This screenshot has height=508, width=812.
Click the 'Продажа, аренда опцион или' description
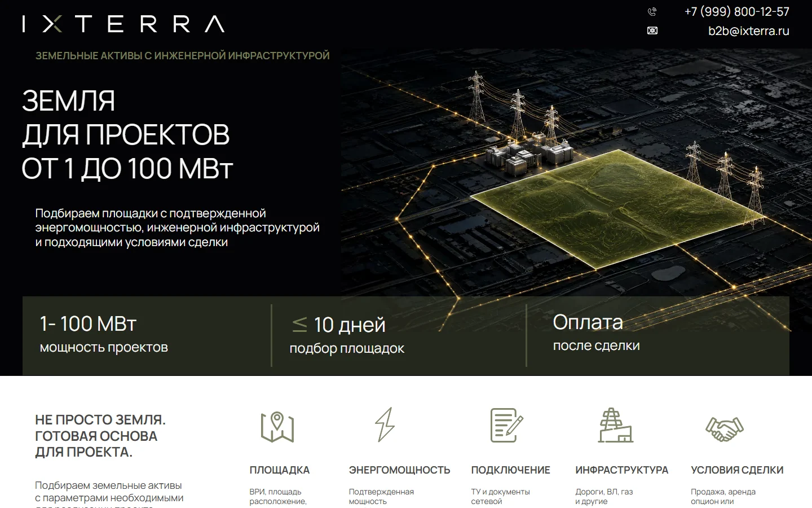[723, 497]
